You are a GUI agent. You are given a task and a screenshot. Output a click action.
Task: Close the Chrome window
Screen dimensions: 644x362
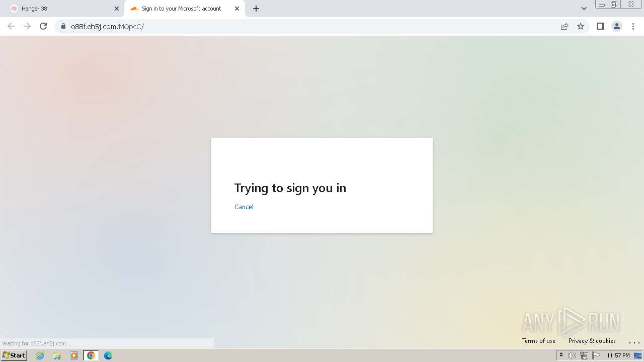coord(631,5)
